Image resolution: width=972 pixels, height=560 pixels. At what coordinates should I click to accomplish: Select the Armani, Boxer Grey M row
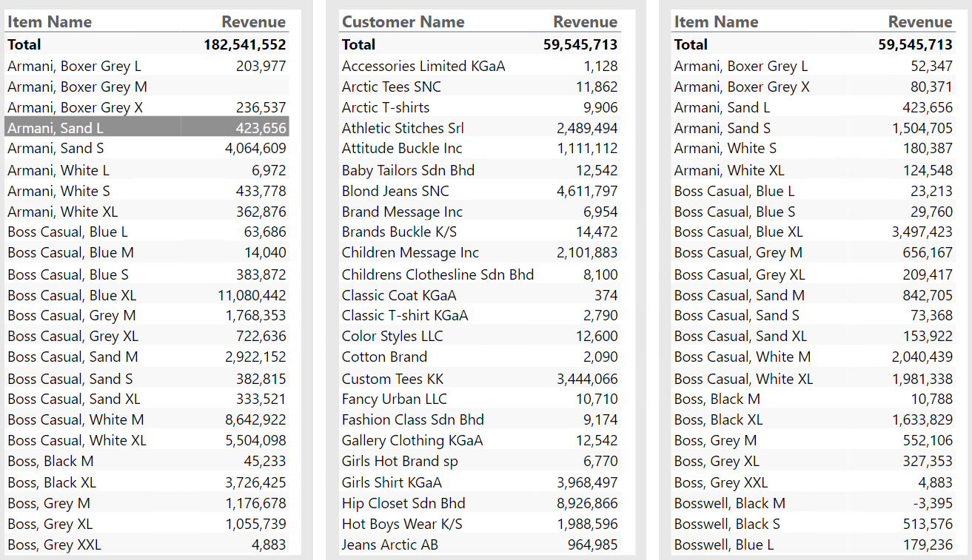[147, 87]
